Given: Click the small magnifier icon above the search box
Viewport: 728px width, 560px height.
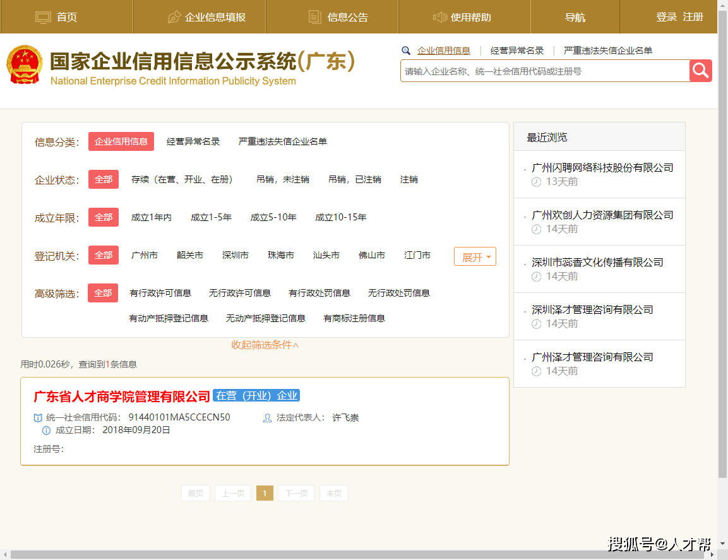Looking at the screenshot, I should coord(406,51).
